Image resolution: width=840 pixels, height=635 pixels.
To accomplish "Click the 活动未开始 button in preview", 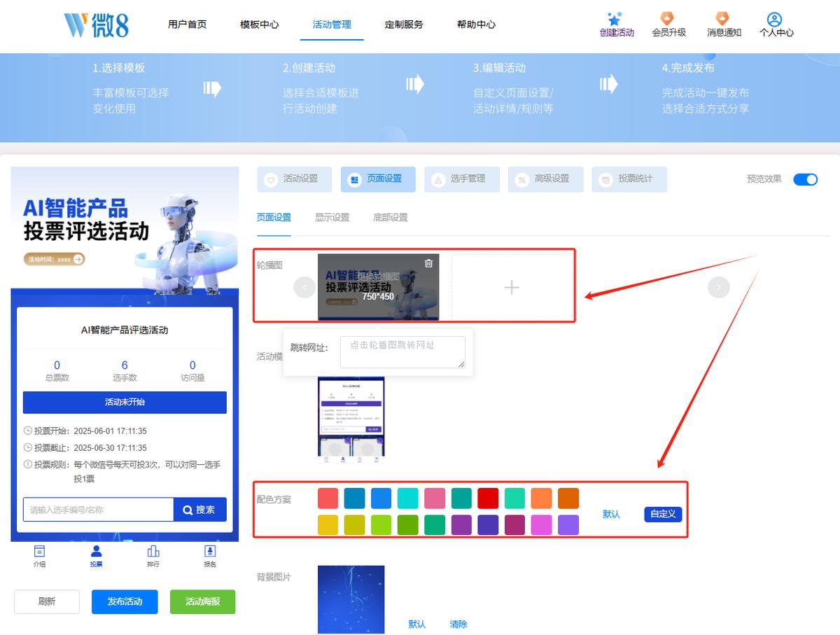I will (125, 403).
